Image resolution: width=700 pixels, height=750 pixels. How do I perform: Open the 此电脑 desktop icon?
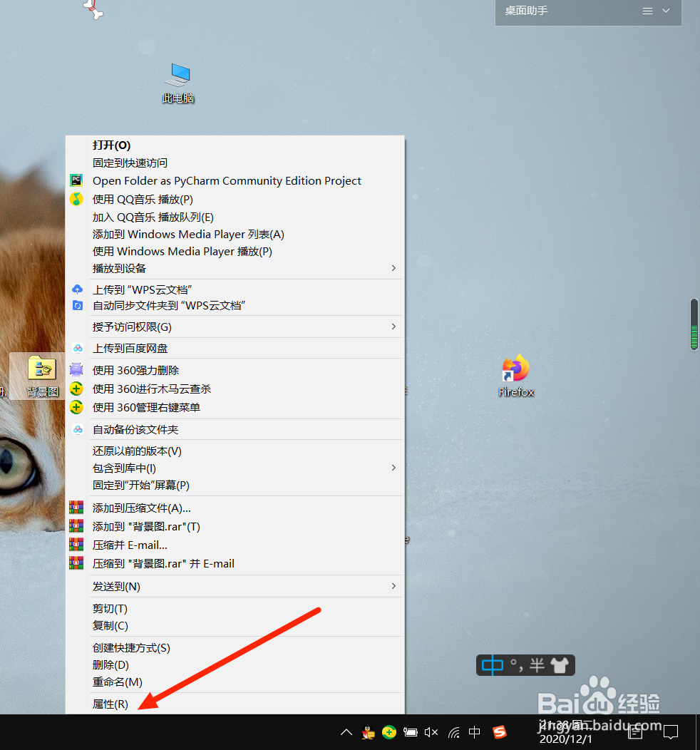coord(178,83)
